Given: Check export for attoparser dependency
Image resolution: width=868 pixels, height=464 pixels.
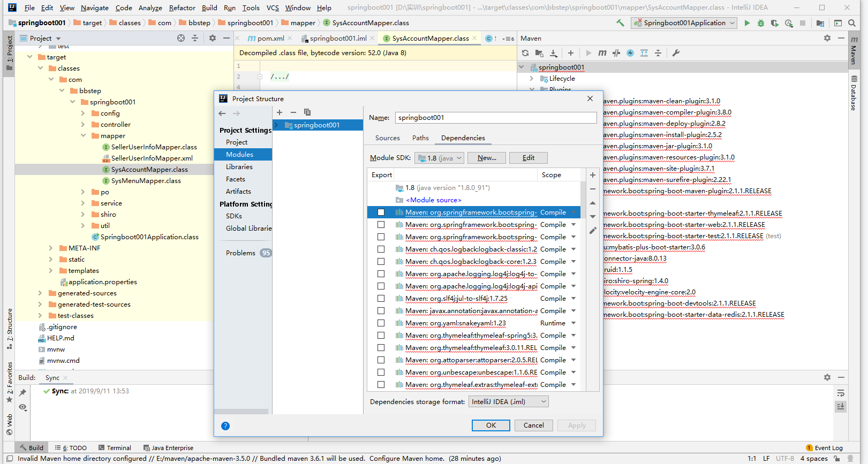Looking at the screenshot, I should [381, 360].
